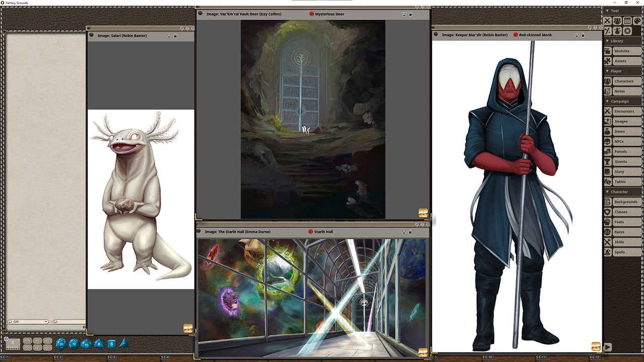The width and height of the screenshot is (644, 362).
Task: Click the modifier stack box
Action: click(x=13, y=344)
